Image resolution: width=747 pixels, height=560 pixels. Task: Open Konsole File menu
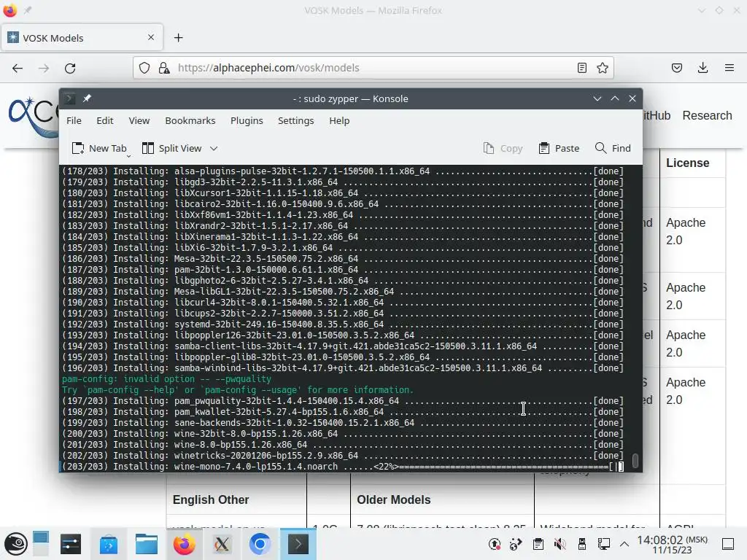coord(74,120)
